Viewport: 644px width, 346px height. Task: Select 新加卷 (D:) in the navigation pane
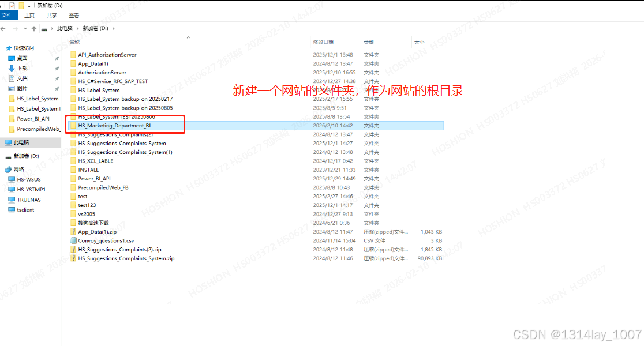[x=27, y=156]
